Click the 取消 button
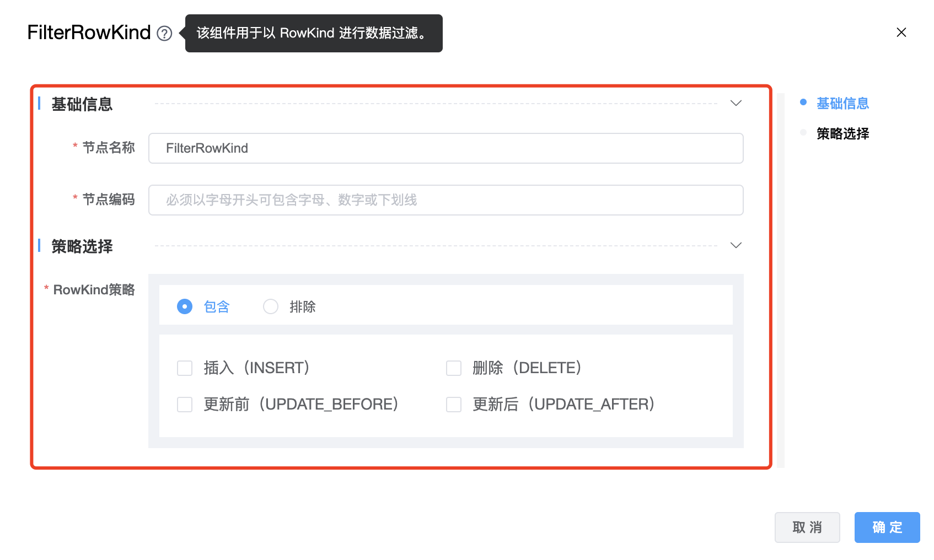934x560 pixels. [807, 527]
